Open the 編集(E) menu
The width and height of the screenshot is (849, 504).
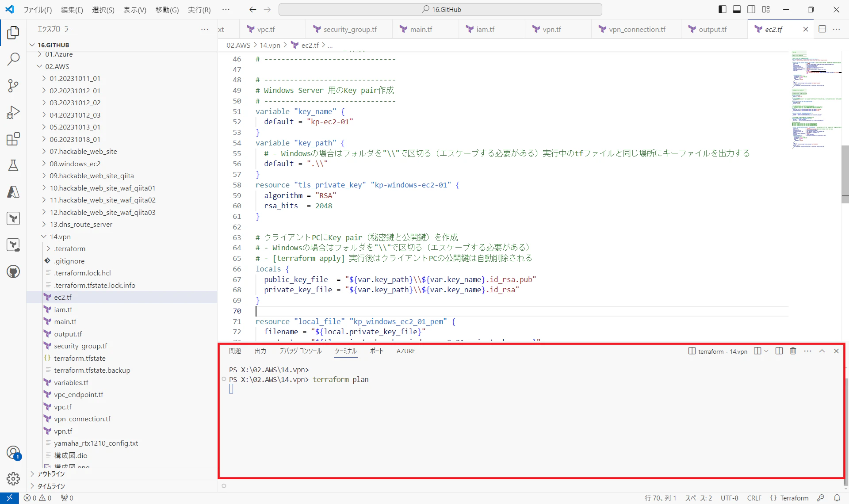tap(72, 10)
